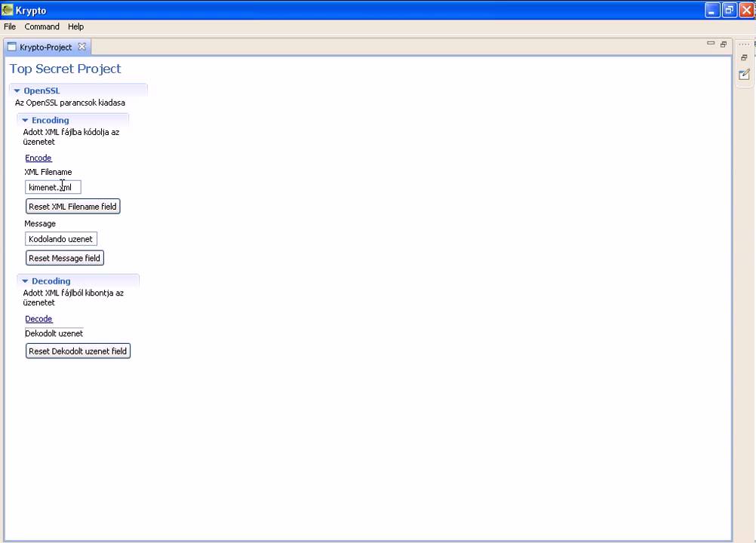Open the Command menu
This screenshot has width=756, height=543.
click(42, 26)
